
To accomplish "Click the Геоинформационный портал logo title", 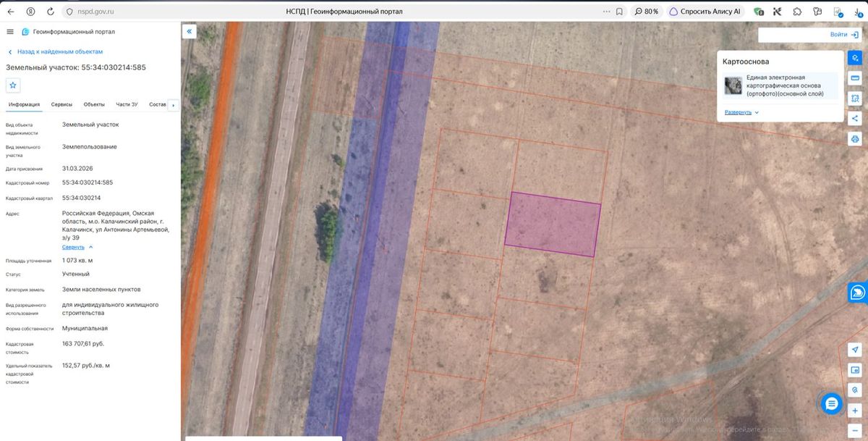I will tap(69, 32).
